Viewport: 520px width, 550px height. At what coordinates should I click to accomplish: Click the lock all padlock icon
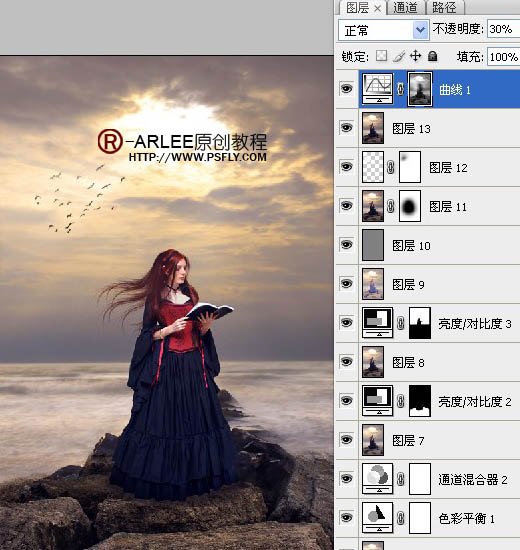(433, 56)
